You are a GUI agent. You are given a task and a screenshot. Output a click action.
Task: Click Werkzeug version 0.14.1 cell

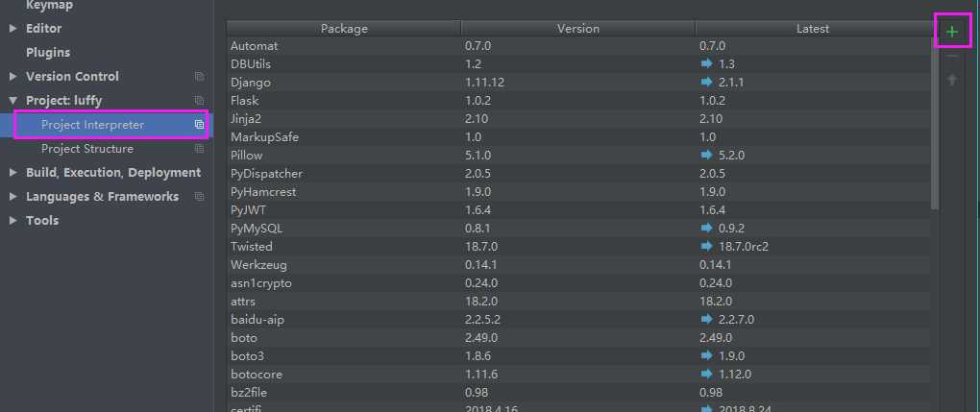click(x=481, y=264)
